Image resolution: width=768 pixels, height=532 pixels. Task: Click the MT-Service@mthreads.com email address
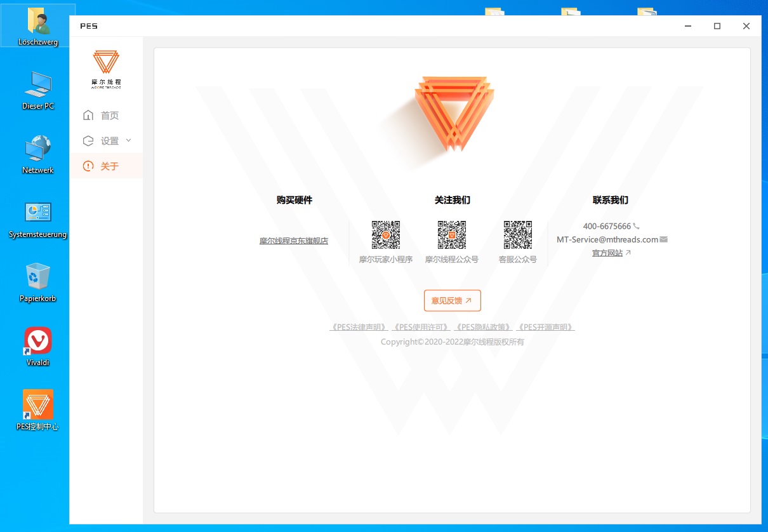pyautogui.click(x=607, y=240)
